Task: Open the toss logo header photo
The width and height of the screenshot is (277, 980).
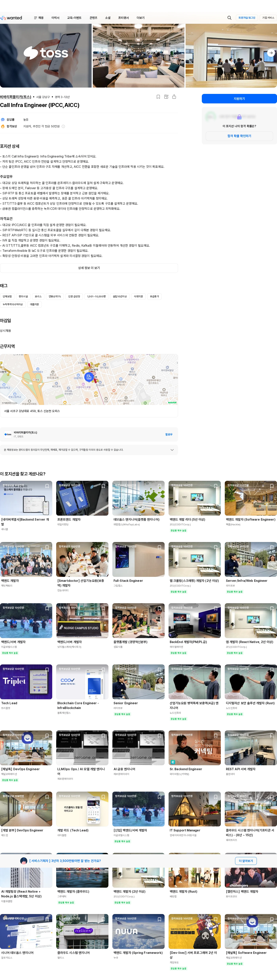Action: click(46, 56)
